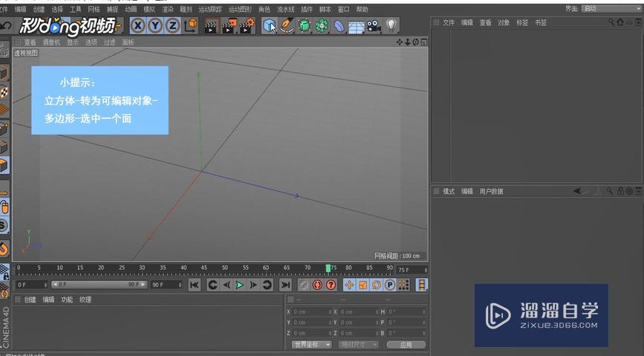
Task: Toggle the X axis lock
Action: pyautogui.click(x=138, y=26)
